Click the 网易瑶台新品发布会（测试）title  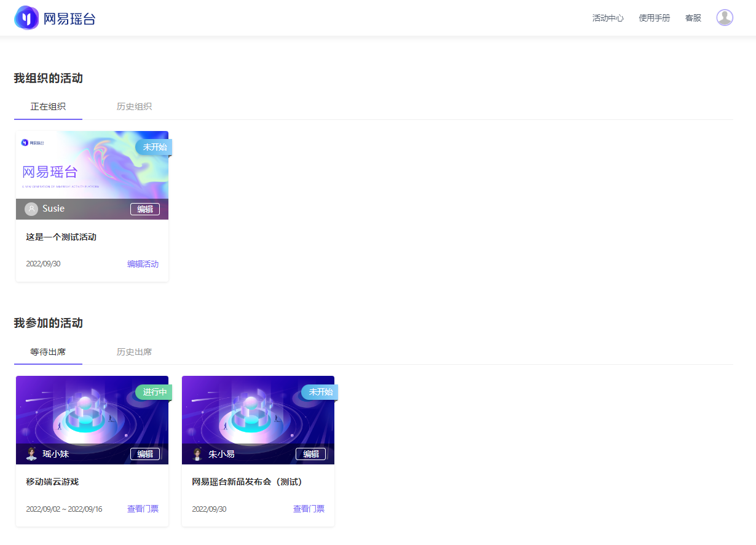(x=247, y=482)
